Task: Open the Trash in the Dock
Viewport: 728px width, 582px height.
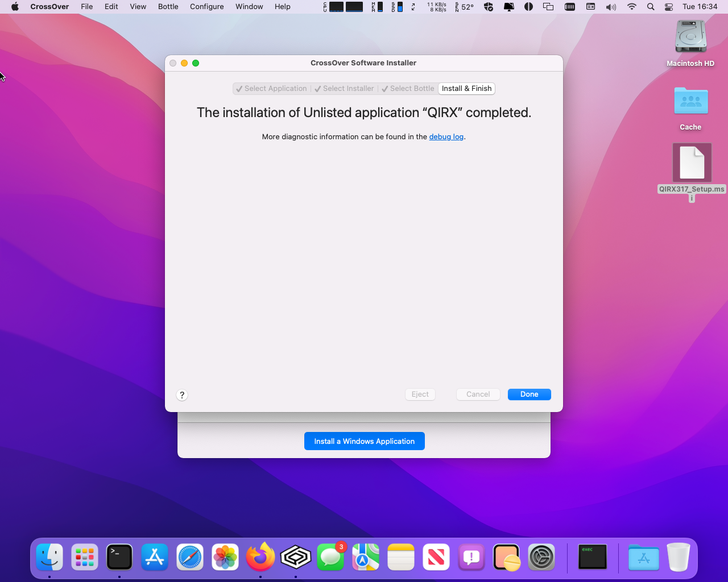Action: 679,557
